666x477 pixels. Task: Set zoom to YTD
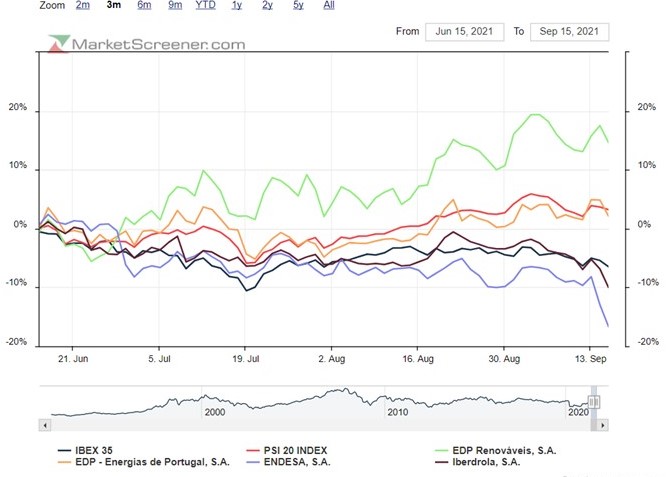(x=206, y=5)
